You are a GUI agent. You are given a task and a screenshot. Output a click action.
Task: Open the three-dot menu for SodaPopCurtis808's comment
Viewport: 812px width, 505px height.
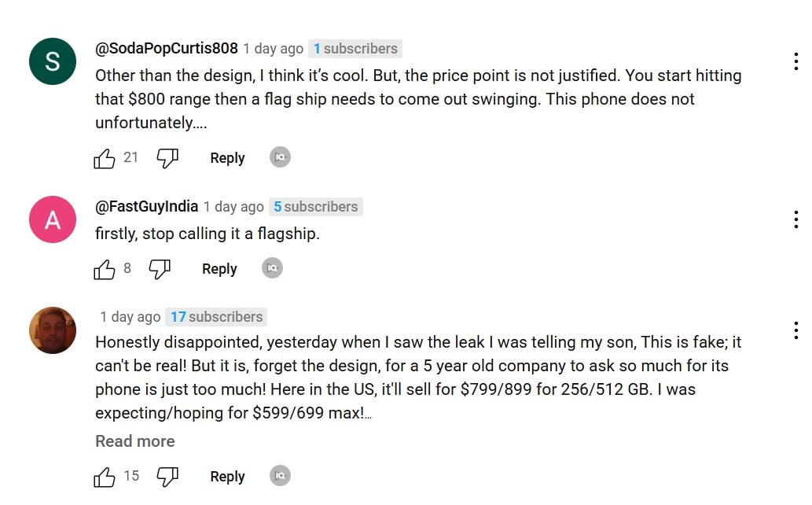pos(796,61)
